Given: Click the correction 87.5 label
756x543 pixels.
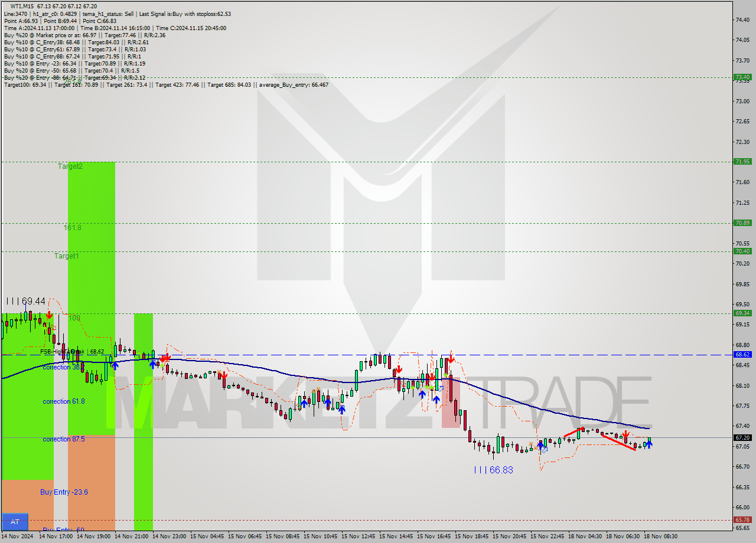Looking at the screenshot, I should pos(63,439).
